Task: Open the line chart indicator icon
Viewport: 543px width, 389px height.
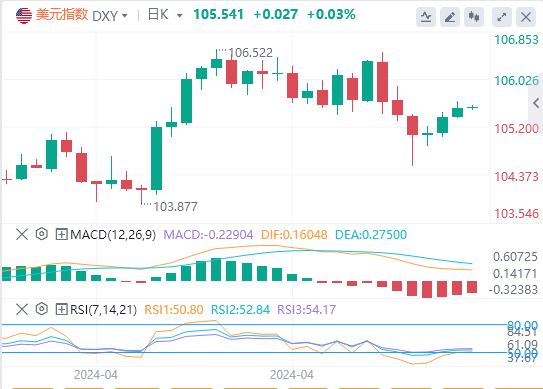Action: 426,17
